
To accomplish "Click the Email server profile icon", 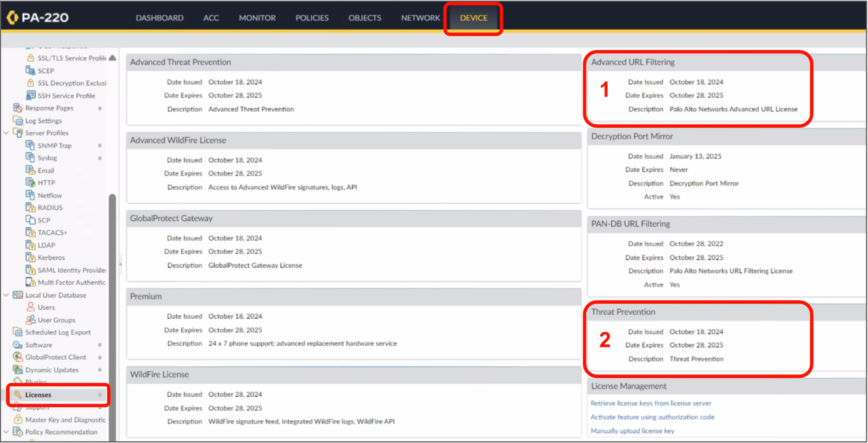I will click(x=30, y=170).
